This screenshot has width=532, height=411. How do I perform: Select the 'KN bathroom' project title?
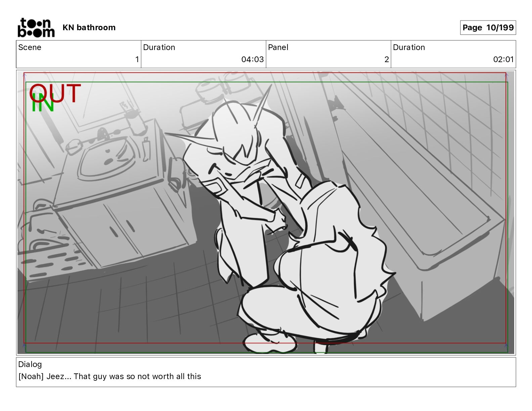click(x=89, y=28)
